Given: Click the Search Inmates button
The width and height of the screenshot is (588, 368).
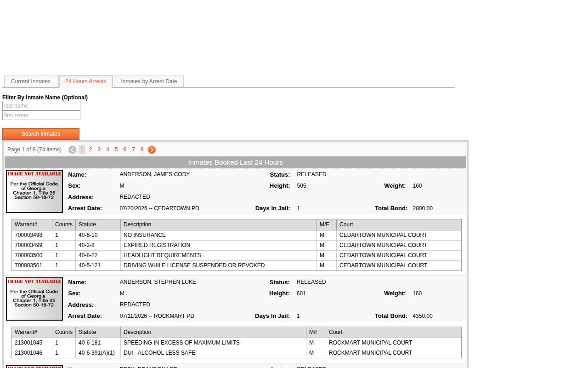Looking at the screenshot, I should click(41, 134).
